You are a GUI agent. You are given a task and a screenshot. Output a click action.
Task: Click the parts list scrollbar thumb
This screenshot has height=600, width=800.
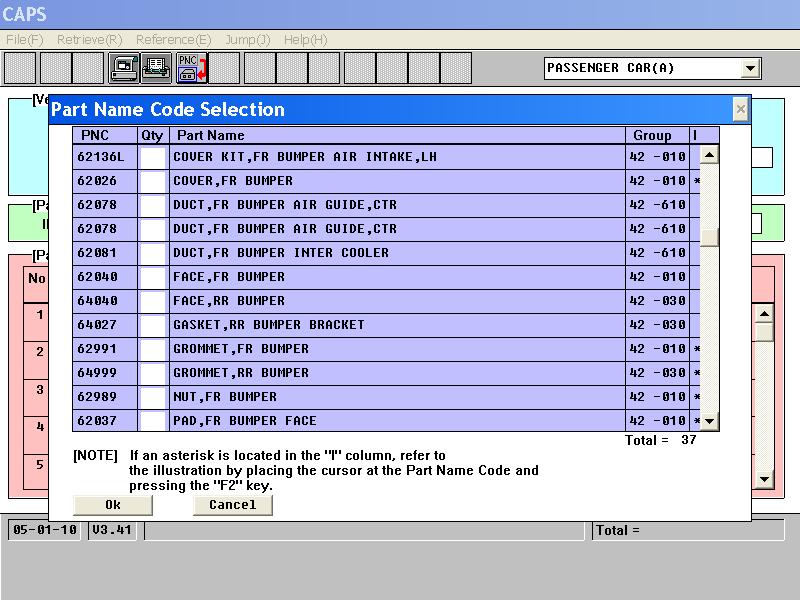709,237
